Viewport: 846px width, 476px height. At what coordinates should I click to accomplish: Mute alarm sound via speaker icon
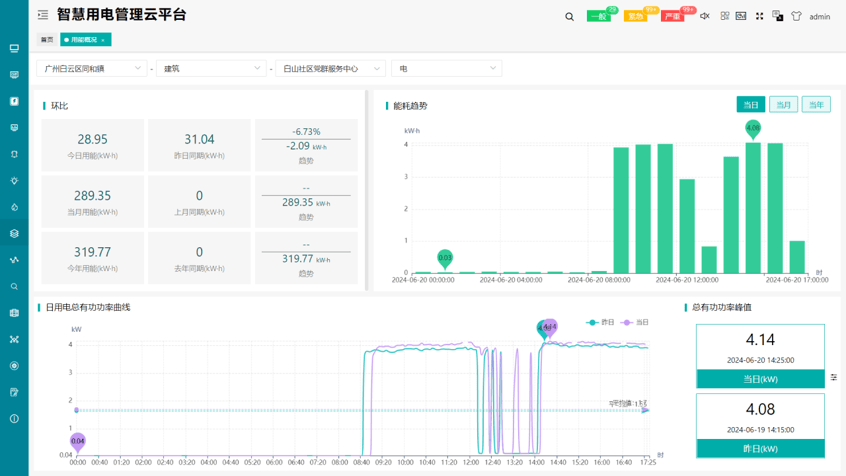pos(705,16)
